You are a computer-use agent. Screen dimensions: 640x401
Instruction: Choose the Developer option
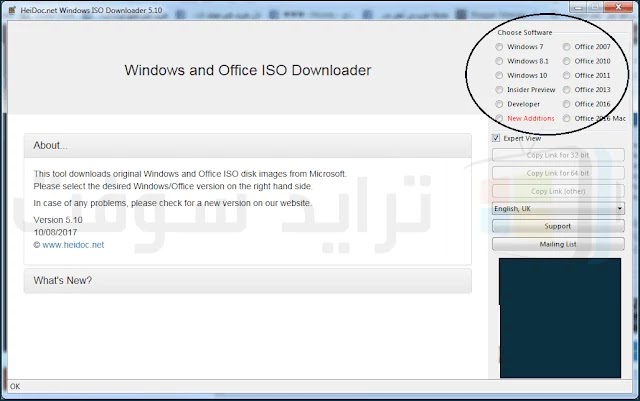tap(499, 104)
